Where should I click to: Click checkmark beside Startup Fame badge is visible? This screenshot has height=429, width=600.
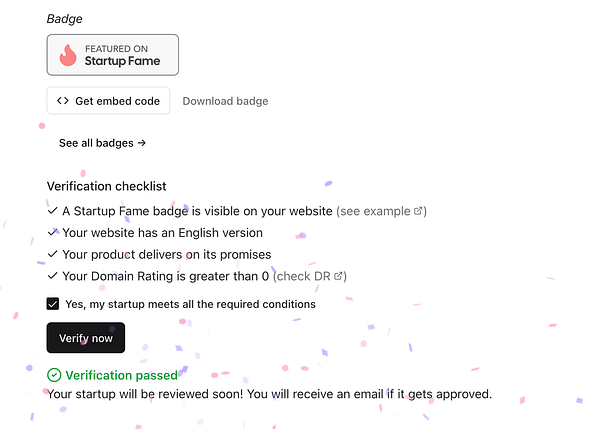click(52, 211)
